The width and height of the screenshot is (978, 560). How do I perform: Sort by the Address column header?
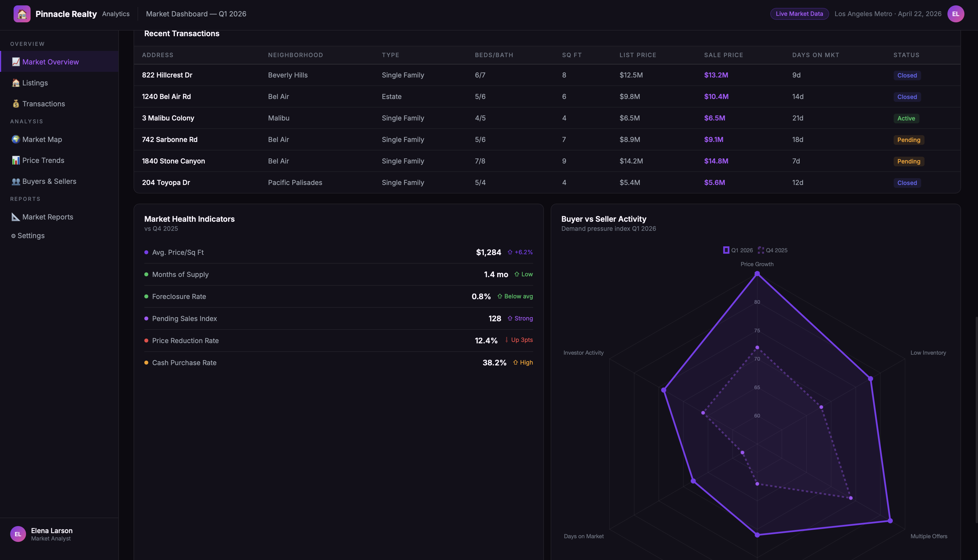pyautogui.click(x=158, y=55)
